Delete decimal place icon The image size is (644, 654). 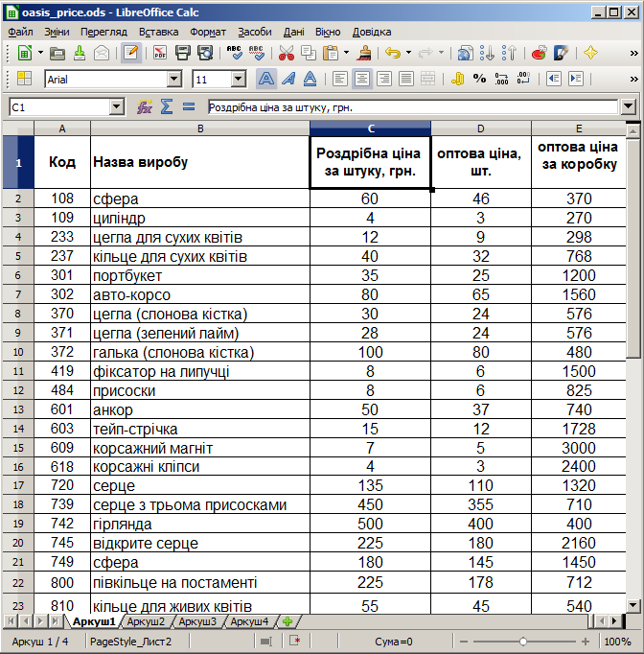(x=523, y=79)
